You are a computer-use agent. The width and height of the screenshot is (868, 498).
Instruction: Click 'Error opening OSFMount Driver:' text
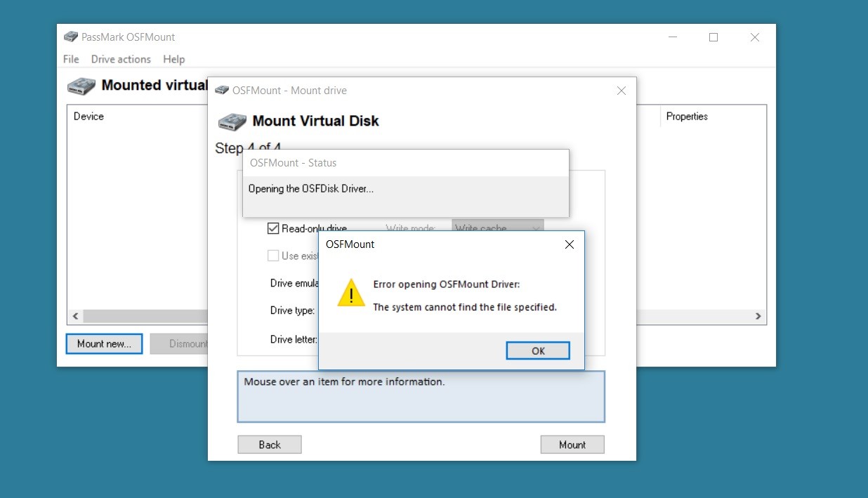coord(447,284)
